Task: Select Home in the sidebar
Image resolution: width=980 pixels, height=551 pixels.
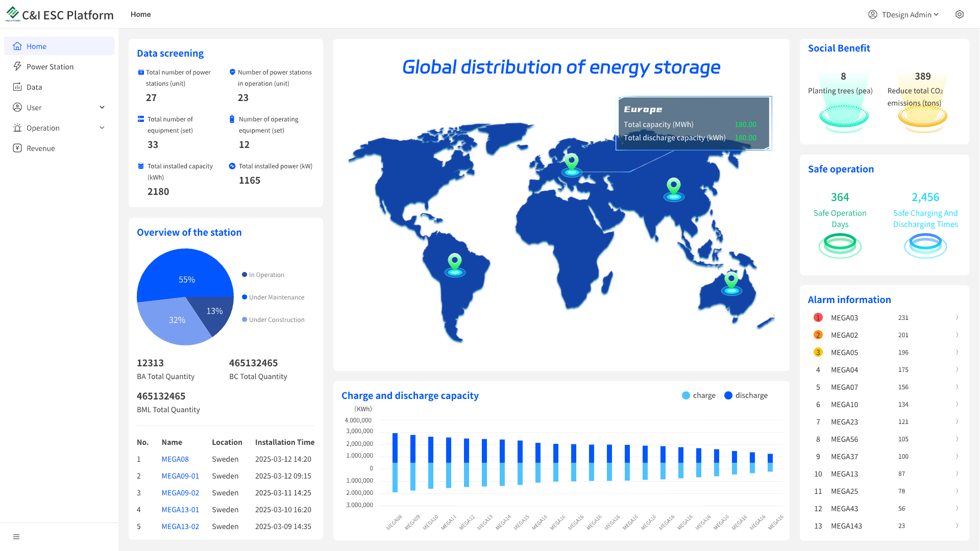Action: click(x=36, y=46)
